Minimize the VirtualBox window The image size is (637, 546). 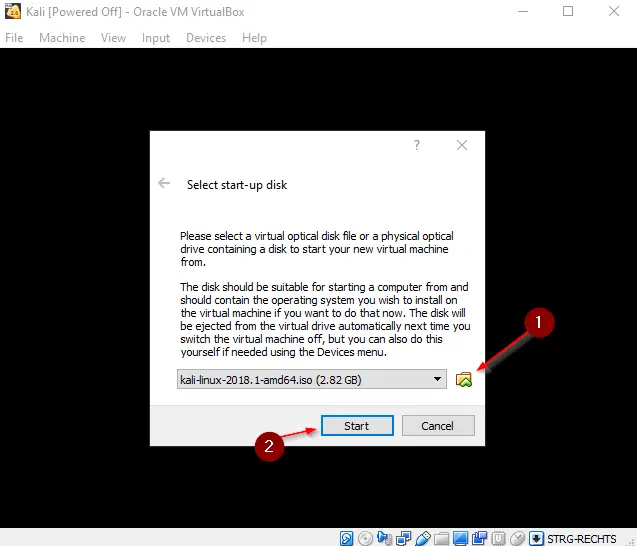tap(523, 11)
